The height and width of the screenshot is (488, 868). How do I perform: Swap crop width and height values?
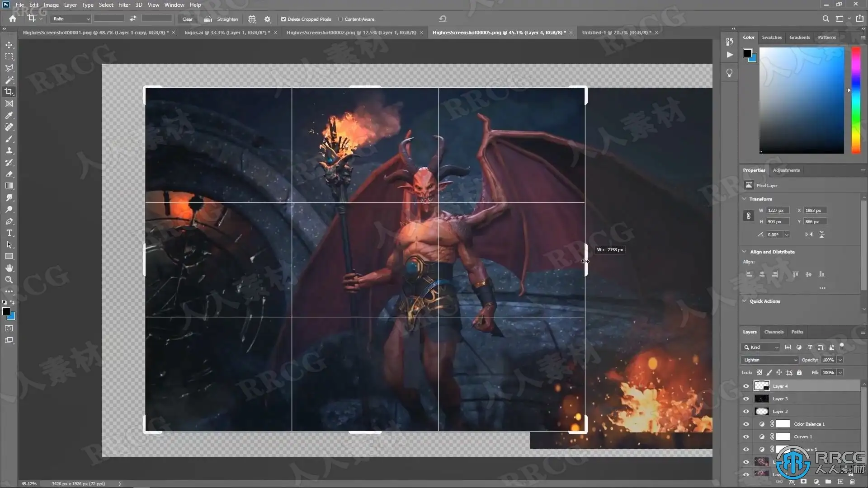pos(133,19)
